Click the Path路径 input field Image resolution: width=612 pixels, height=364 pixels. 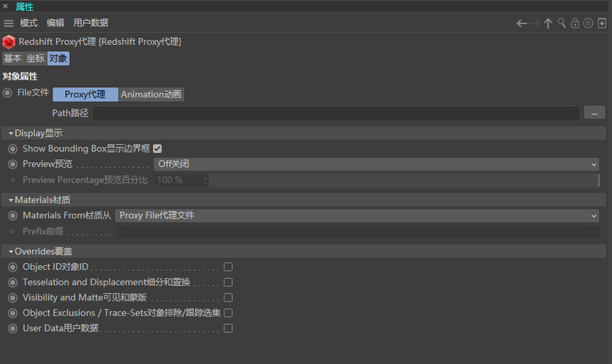coord(336,114)
